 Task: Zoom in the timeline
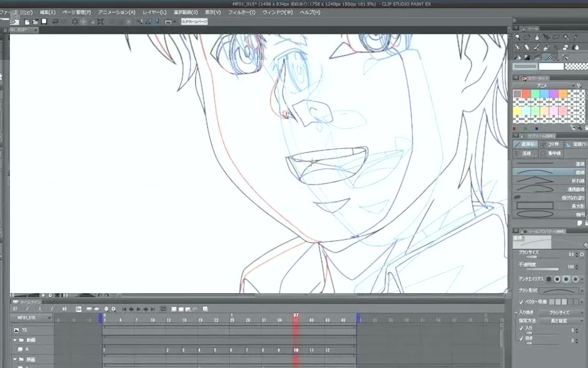(113, 309)
